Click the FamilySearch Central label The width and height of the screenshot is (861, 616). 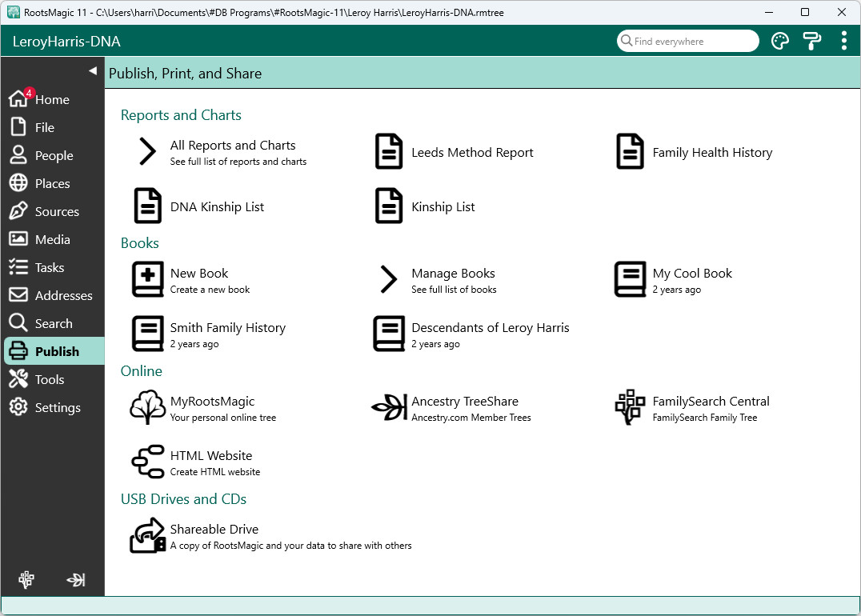coord(711,401)
